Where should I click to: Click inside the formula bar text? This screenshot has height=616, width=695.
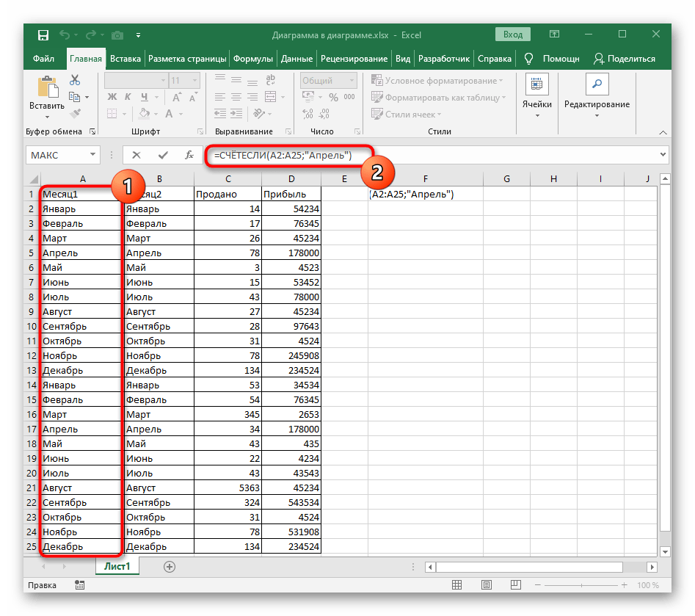(x=283, y=155)
